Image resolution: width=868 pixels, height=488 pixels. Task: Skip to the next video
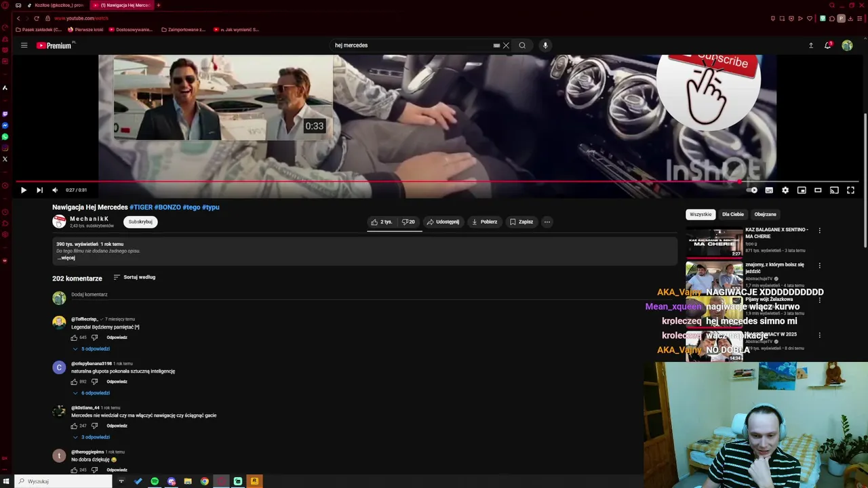coord(39,190)
